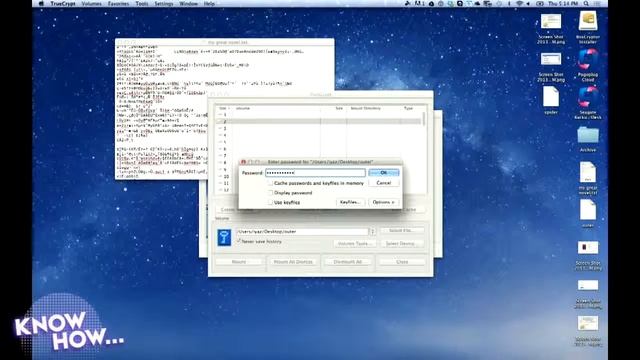This screenshot has height=360, width=640.
Task: Select my great novel text file icon
Action: pyautogui.click(x=588, y=173)
